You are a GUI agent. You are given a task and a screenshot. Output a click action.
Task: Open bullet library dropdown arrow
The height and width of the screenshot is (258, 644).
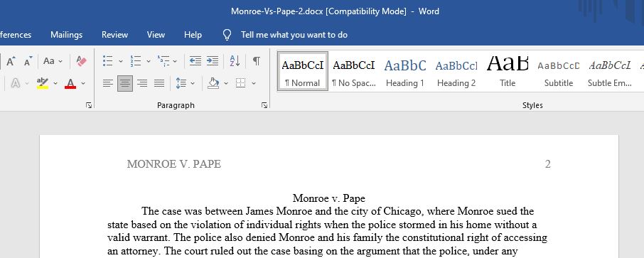(121, 61)
